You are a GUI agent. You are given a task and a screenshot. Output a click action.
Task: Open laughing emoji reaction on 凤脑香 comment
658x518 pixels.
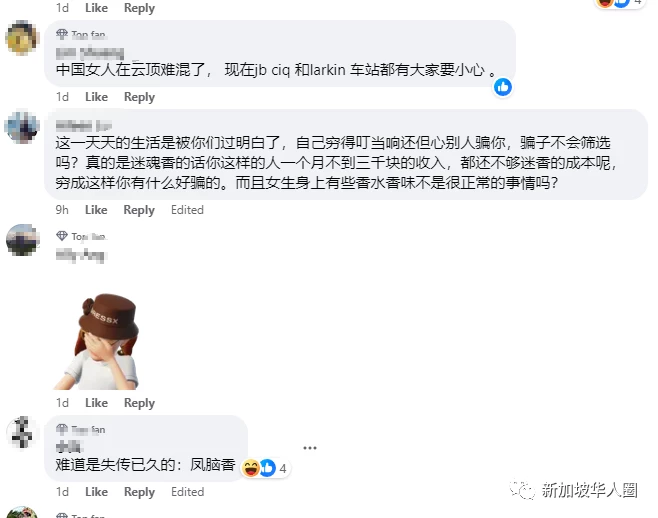tap(251, 468)
